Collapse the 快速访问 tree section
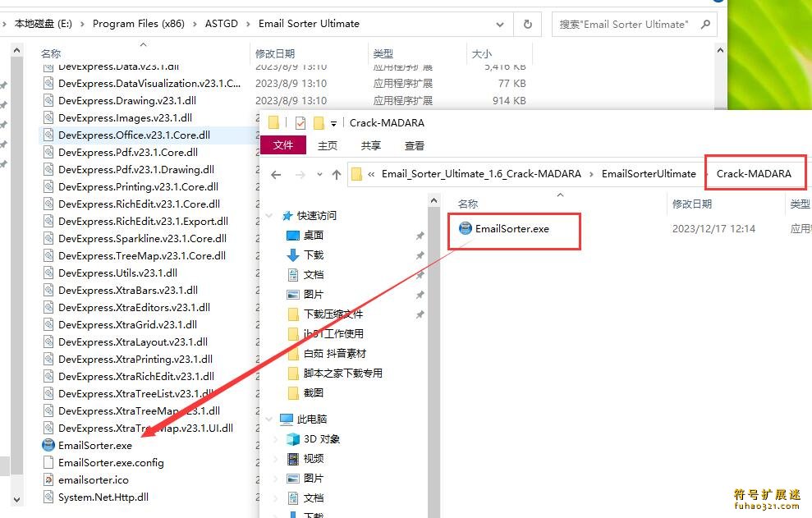Screen dimensions: 812x518 [269, 215]
